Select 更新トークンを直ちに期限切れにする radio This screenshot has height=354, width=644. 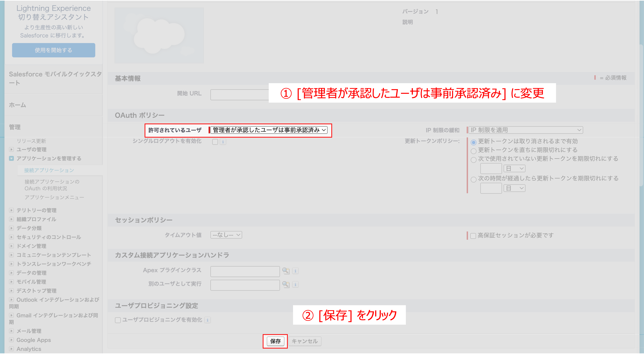[x=473, y=151]
